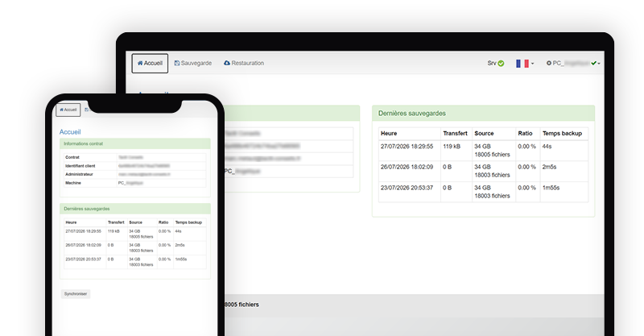Click the Administrateur label on the phone

click(x=79, y=174)
